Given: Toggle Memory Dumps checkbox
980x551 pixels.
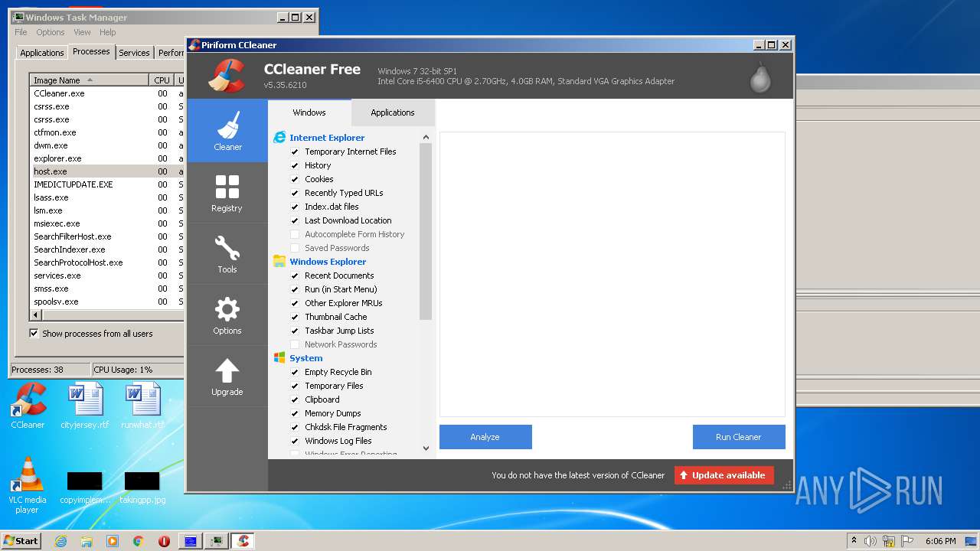Looking at the screenshot, I should [295, 413].
